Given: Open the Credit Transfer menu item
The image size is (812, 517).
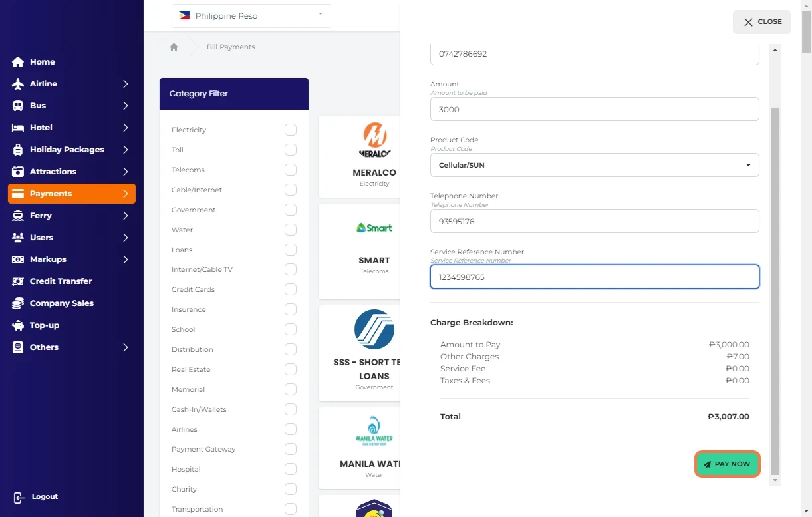Looking at the screenshot, I should click(61, 281).
